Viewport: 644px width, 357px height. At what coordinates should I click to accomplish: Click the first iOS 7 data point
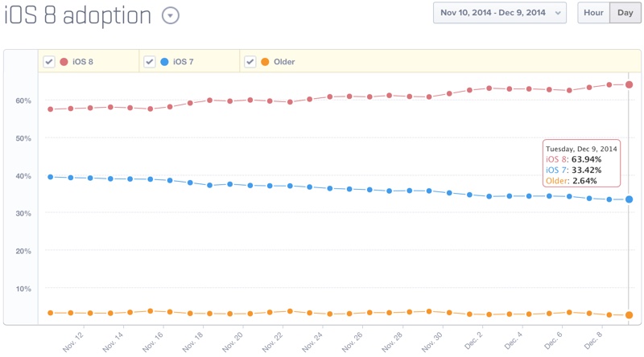tap(51, 177)
